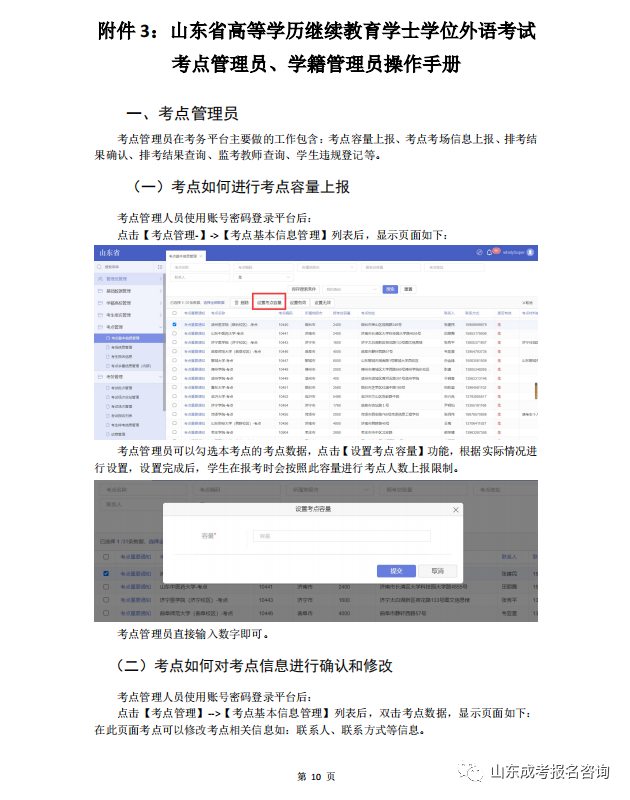Cancel the dialog with the 取消 button

click(x=437, y=571)
